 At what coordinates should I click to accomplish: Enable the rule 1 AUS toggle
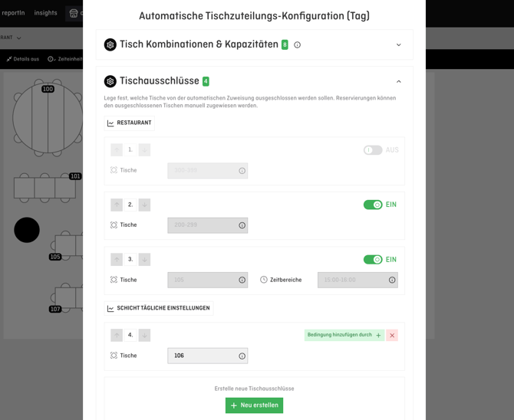click(x=373, y=150)
